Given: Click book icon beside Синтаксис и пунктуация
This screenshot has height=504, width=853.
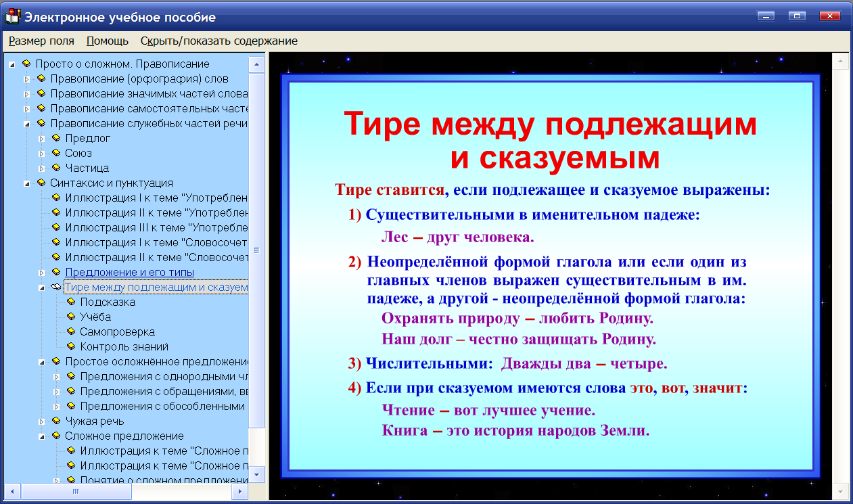Looking at the screenshot, I should click(x=41, y=183).
